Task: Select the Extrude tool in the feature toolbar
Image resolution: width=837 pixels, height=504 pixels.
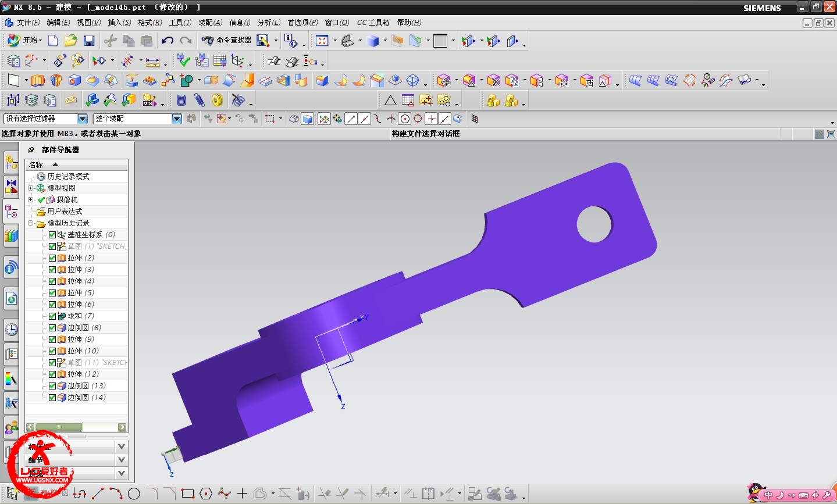Action: [x=38, y=80]
